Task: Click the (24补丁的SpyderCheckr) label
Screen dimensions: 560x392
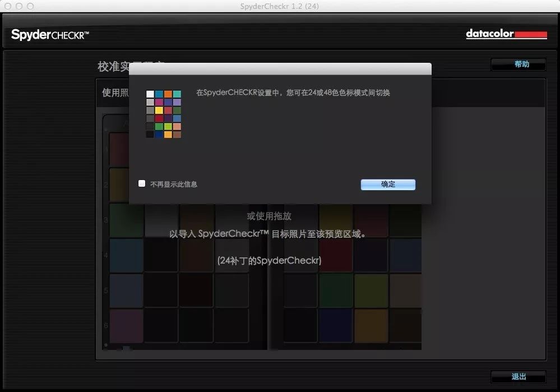Action: (269, 261)
